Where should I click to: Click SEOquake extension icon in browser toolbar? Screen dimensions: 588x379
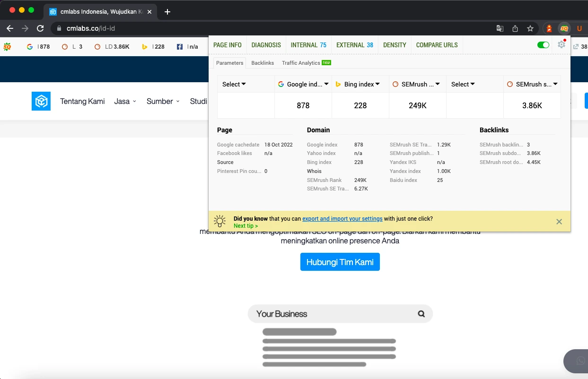click(564, 28)
